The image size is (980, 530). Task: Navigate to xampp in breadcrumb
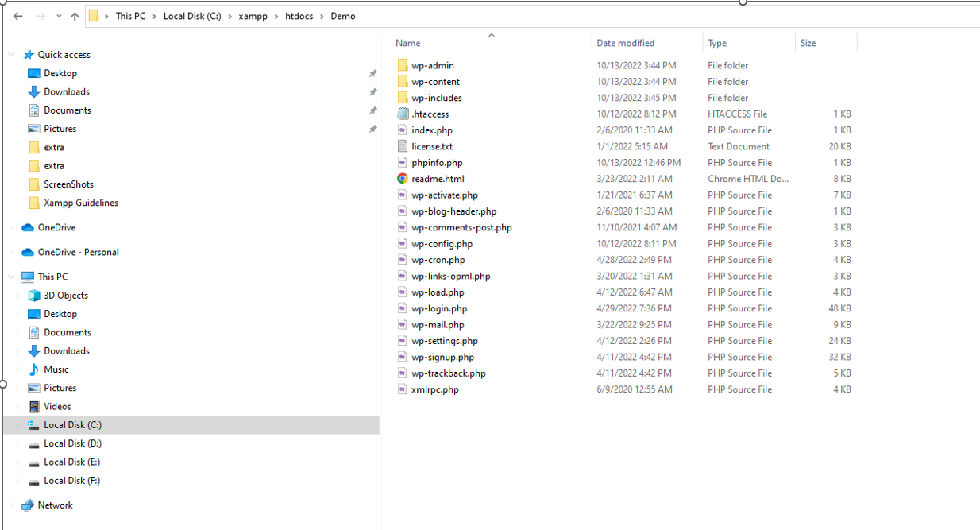point(253,16)
